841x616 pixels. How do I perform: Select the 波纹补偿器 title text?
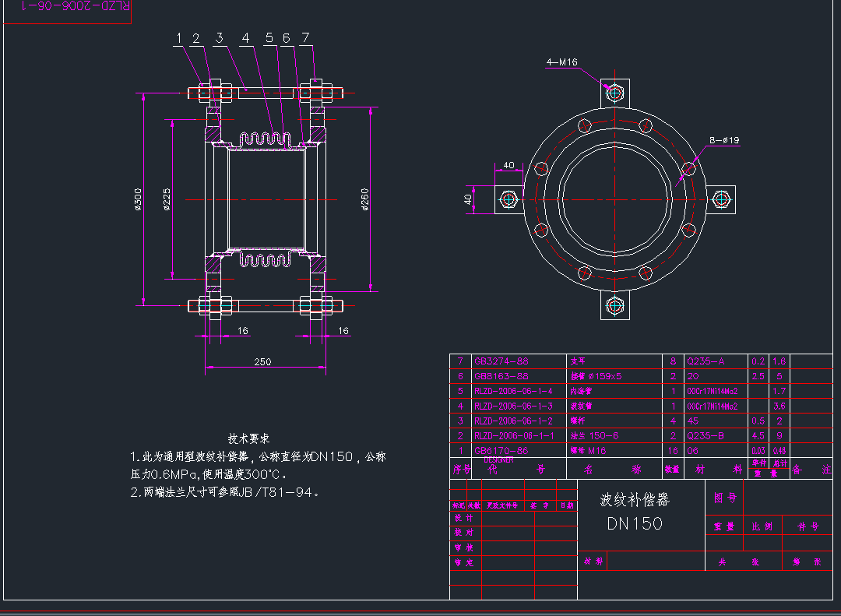point(635,499)
